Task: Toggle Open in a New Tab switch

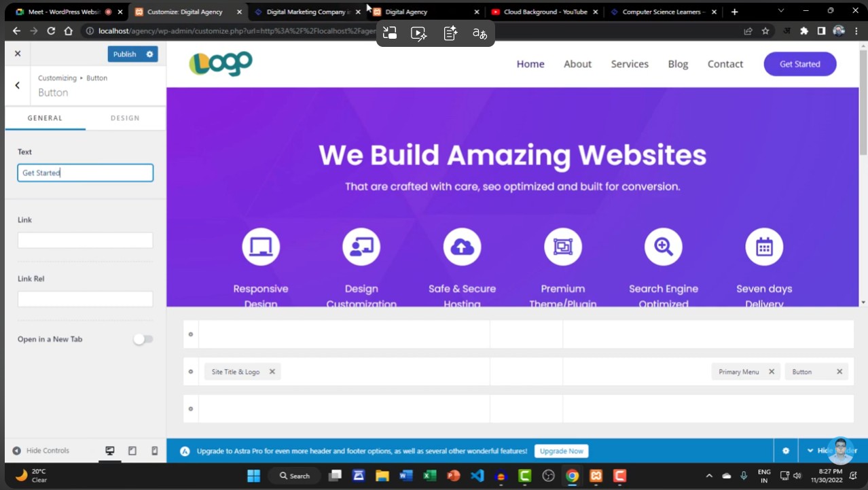Action: coord(143,339)
